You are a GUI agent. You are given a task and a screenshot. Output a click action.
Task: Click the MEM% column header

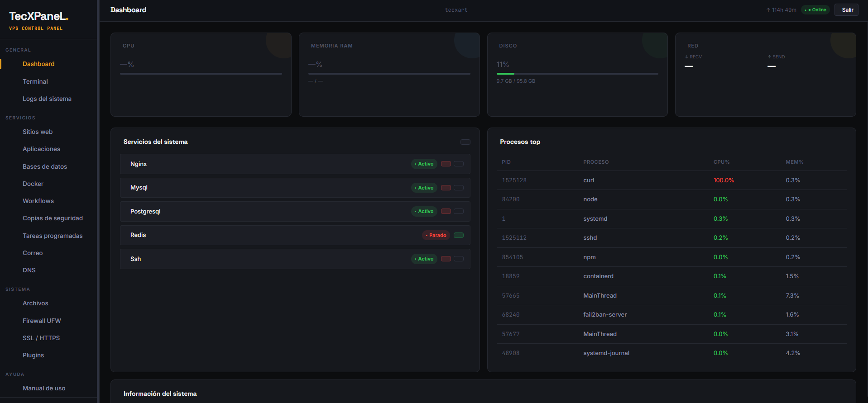[795, 162]
